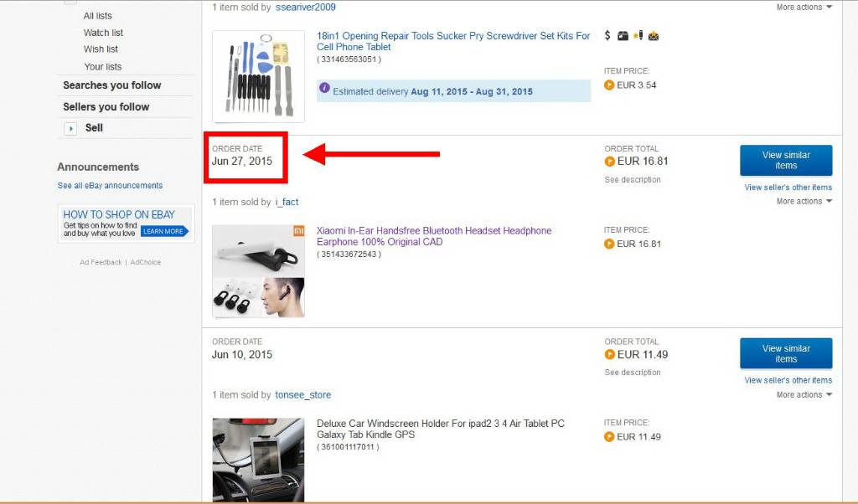Click View similar items for Jun 27 order
The height and width of the screenshot is (504, 858).
click(786, 160)
